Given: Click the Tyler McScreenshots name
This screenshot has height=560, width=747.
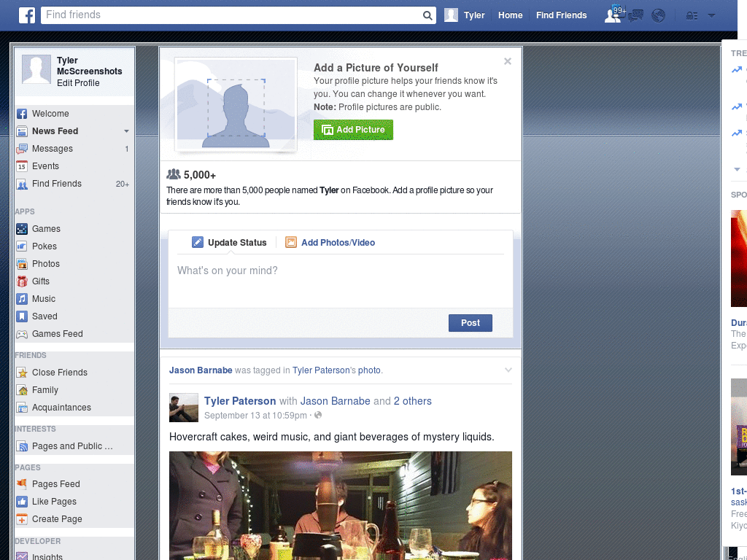Looking at the screenshot, I should pos(89,66).
